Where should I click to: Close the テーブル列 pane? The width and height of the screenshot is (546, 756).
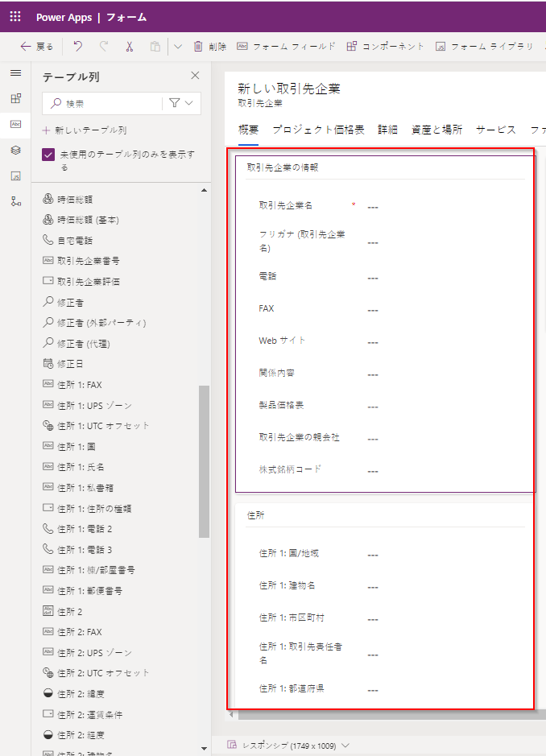point(195,75)
